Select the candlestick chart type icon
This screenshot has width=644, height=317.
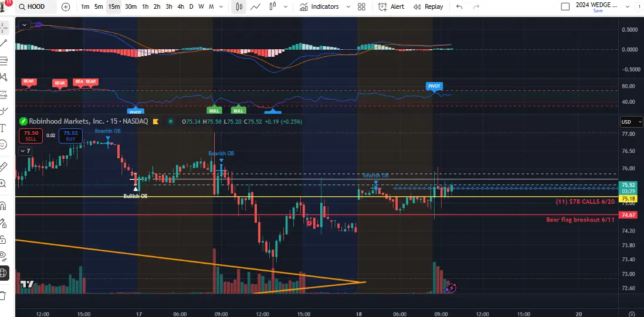point(239,6)
